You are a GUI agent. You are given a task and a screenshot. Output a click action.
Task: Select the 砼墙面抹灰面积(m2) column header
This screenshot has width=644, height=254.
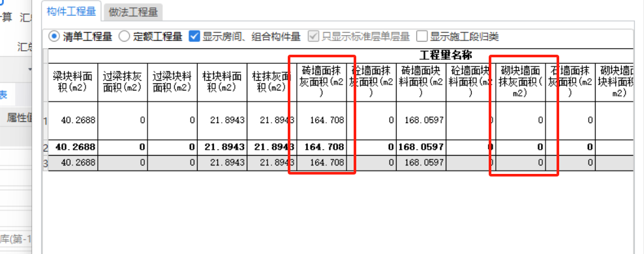(371, 82)
